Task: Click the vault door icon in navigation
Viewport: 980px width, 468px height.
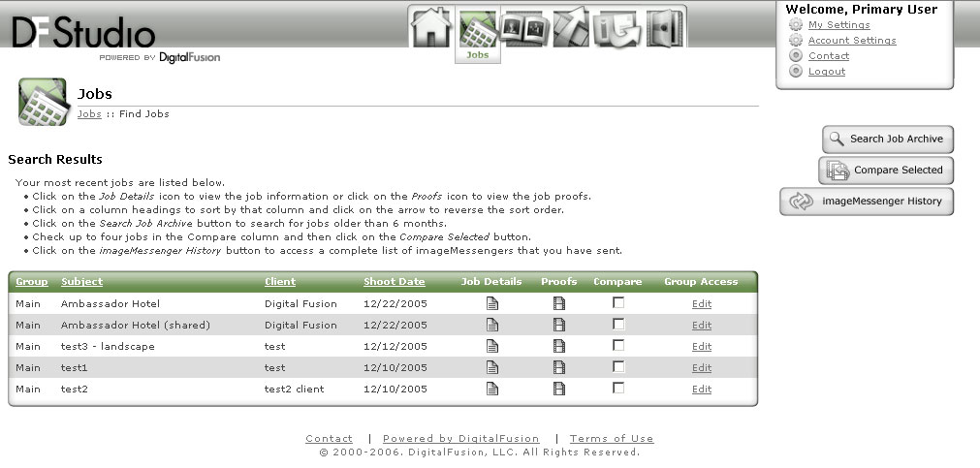Action: 664,27
